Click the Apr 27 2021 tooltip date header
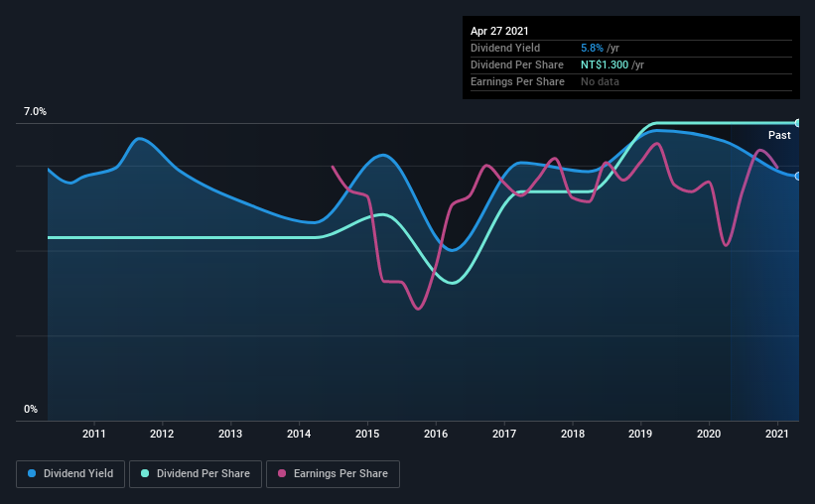 pyautogui.click(x=499, y=31)
